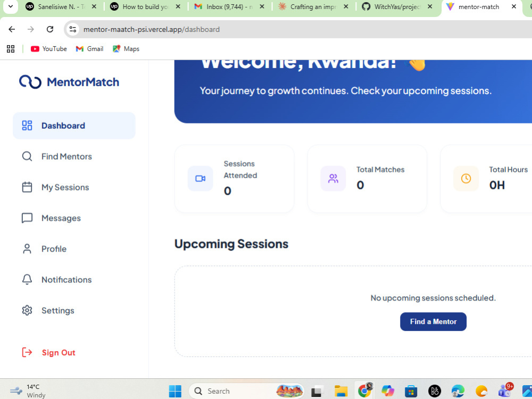
Task: Open the Profile sidebar item
Action: tap(74, 249)
